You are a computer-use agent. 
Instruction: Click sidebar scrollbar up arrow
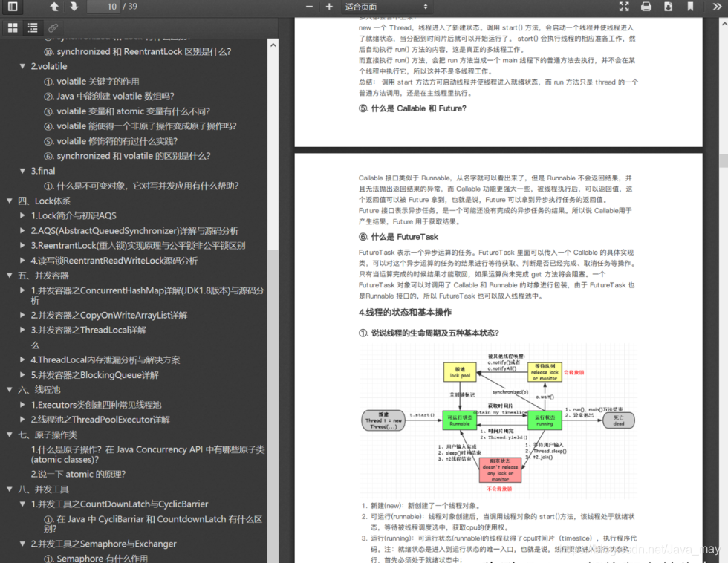273,45
